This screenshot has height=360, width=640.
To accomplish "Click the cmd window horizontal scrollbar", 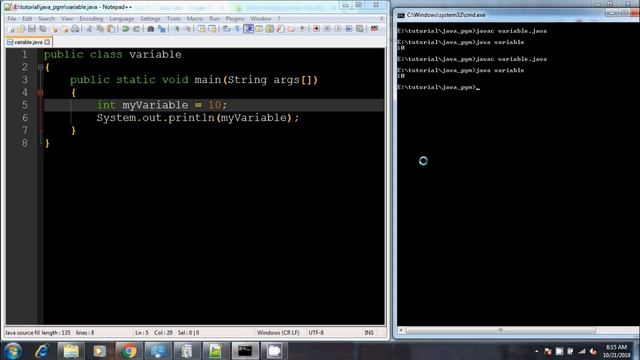I will pos(500,330).
